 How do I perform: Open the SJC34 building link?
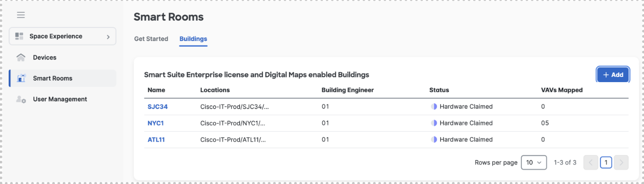pos(158,107)
